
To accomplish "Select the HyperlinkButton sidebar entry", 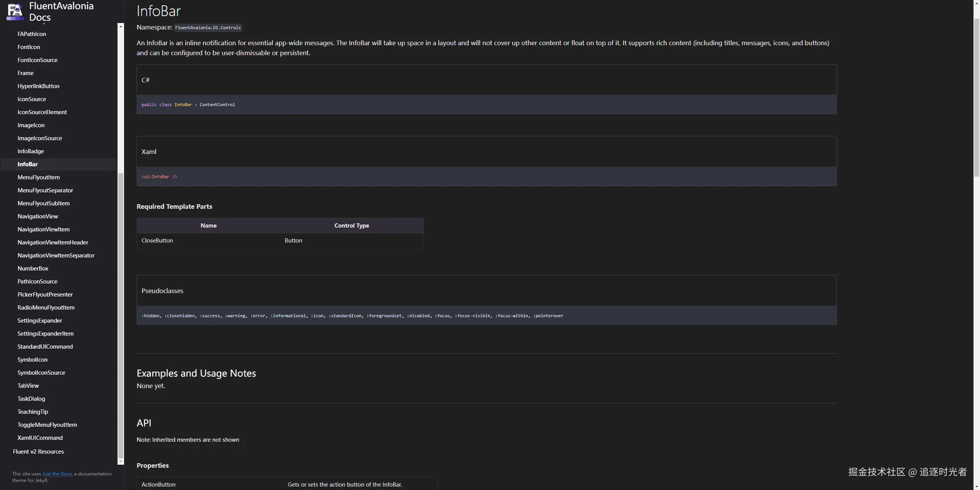I will tap(38, 86).
